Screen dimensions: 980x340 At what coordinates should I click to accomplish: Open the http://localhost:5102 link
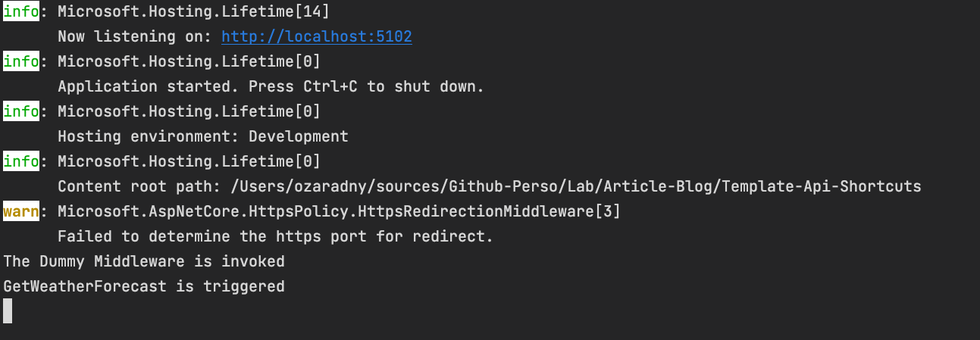pyautogui.click(x=316, y=36)
